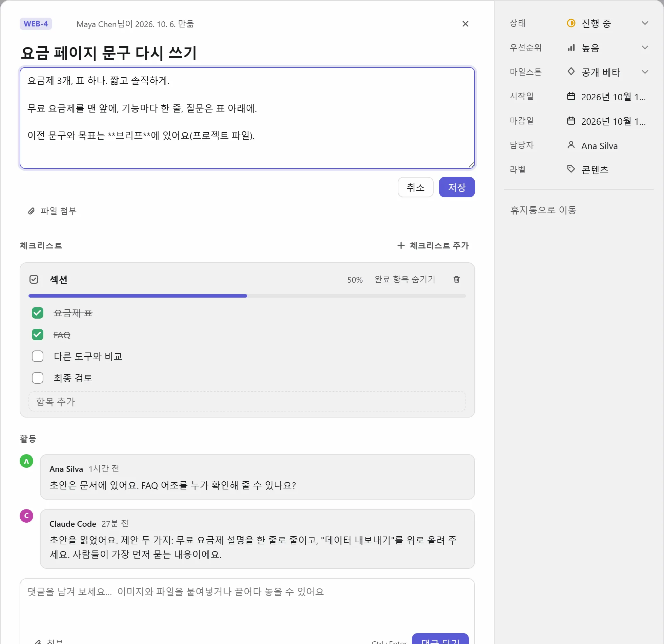Click the plus icon of 체크리스트 추가
Viewport: 664px width, 644px height.
(401, 245)
